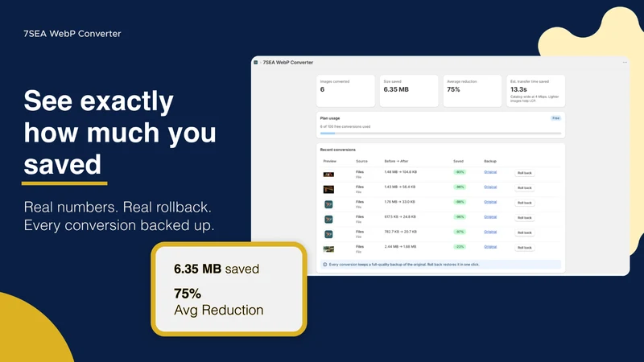The image size is (644, 362).
Task: Click the Saved column header
Action: click(x=458, y=162)
